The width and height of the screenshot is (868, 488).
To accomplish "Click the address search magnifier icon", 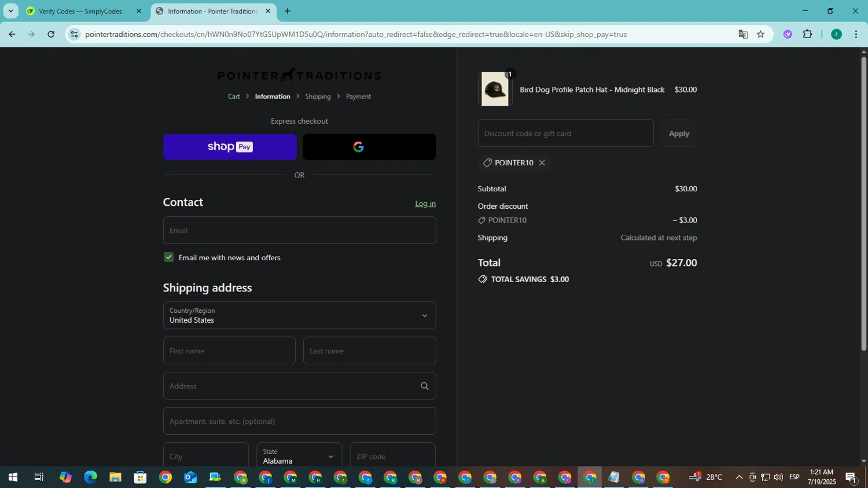I will point(425,386).
